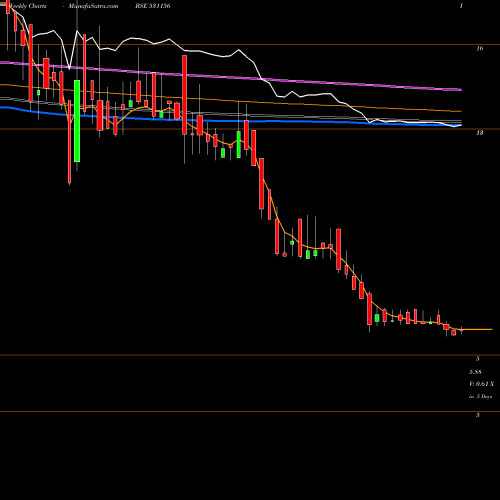Viewport: 500px width, 500px height.
Task: Click the MunafaSutra.com label
Action: tap(93, 6)
